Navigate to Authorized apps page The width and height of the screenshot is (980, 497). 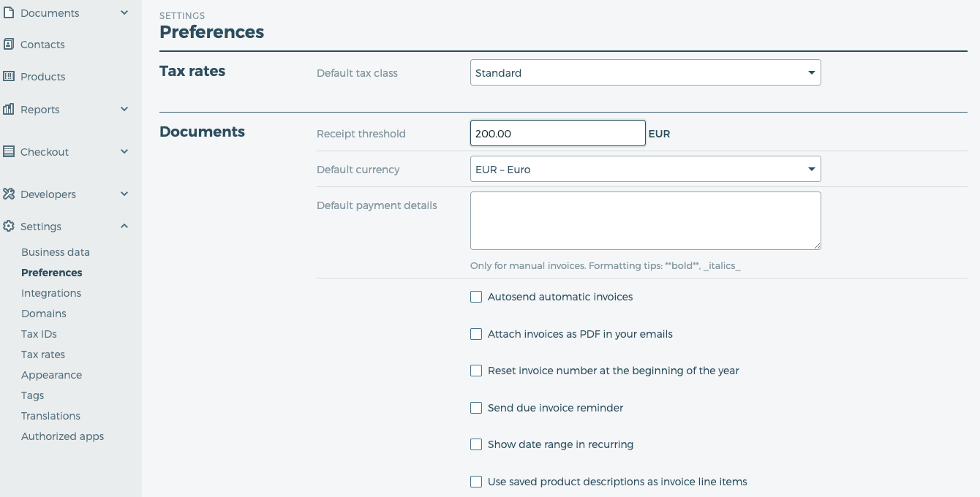click(x=63, y=436)
